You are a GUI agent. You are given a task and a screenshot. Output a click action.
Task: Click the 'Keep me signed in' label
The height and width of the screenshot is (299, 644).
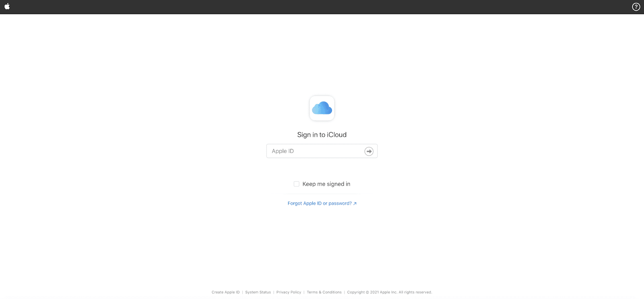tap(326, 184)
